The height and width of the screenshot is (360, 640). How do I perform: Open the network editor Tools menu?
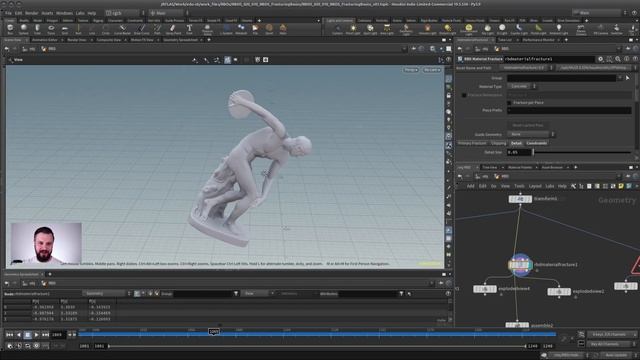point(519,186)
